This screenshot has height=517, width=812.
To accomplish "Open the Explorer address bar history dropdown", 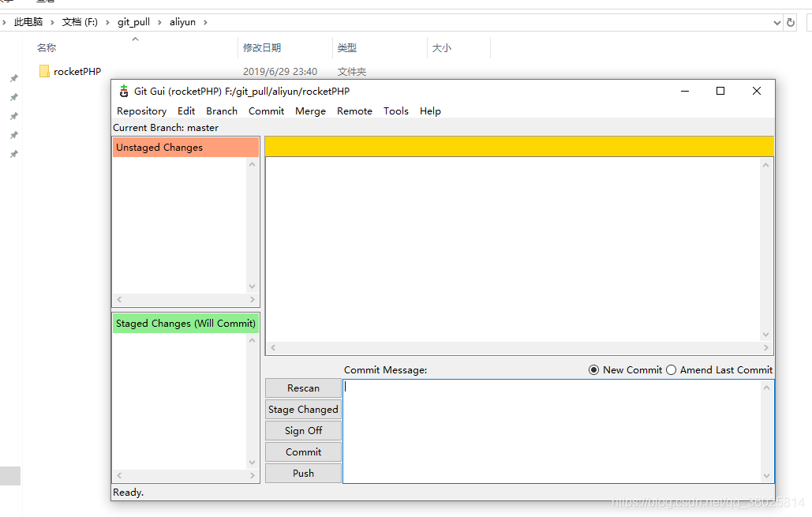I will (776, 22).
